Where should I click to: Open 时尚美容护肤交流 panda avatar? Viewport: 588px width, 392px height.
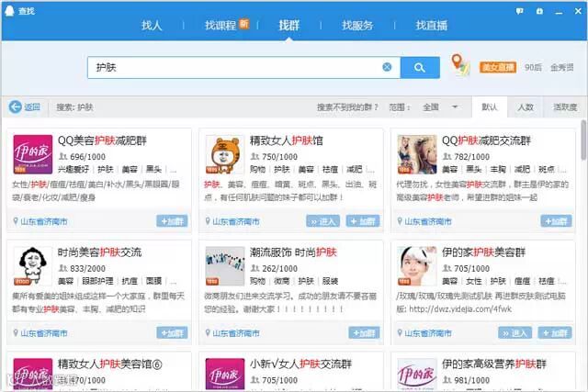click(33, 266)
